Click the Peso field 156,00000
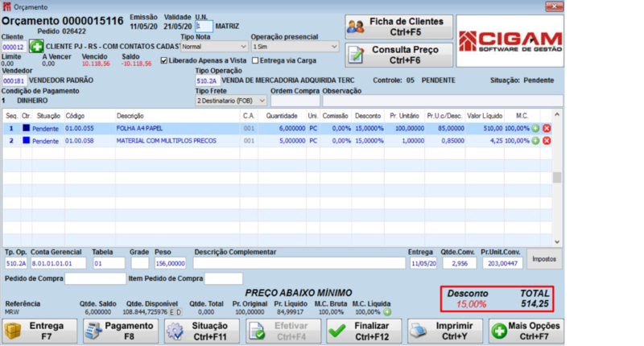The image size is (644, 346). click(x=171, y=263)
